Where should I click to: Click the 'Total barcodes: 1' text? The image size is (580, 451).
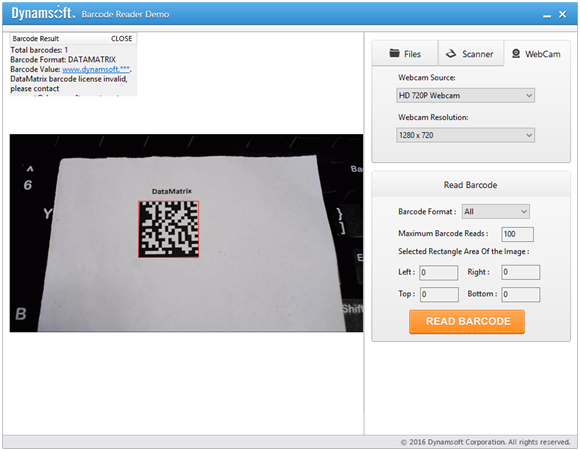(39, 50)
